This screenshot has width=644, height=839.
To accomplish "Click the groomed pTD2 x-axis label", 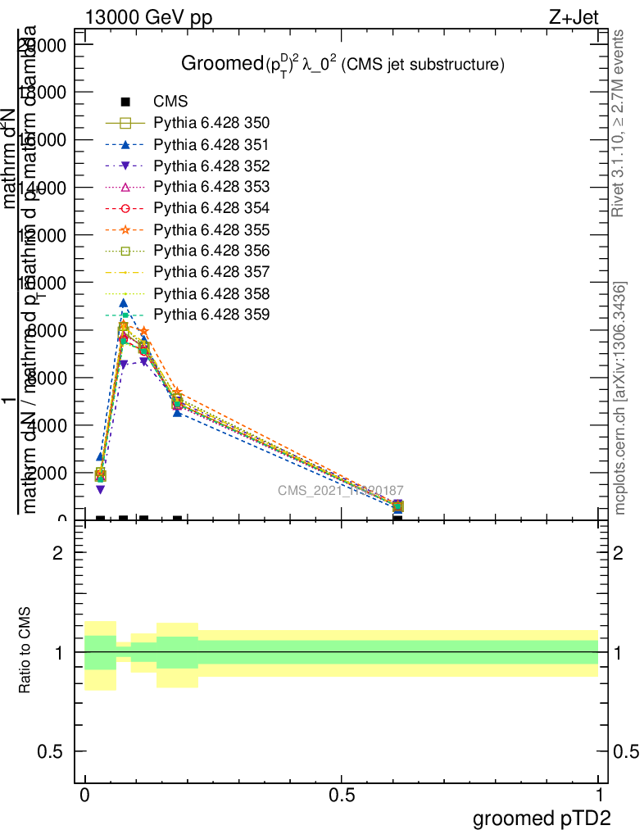I will pyautogui.click(x=542, y=819).
